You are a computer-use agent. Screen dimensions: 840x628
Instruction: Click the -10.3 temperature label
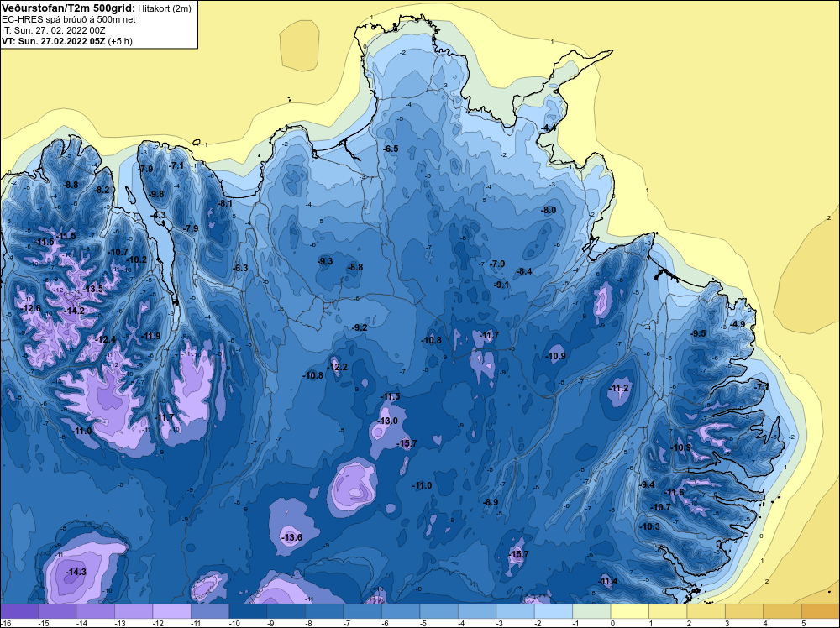(650, 526)
